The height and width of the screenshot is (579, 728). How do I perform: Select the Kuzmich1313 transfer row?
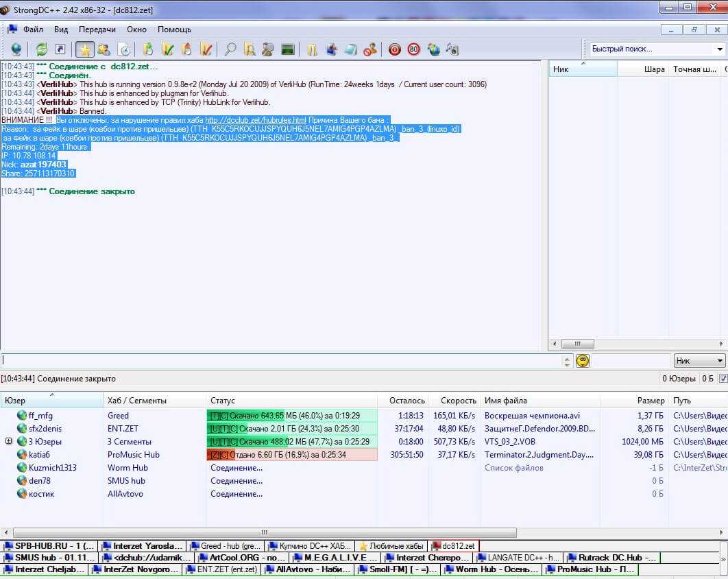364,467
